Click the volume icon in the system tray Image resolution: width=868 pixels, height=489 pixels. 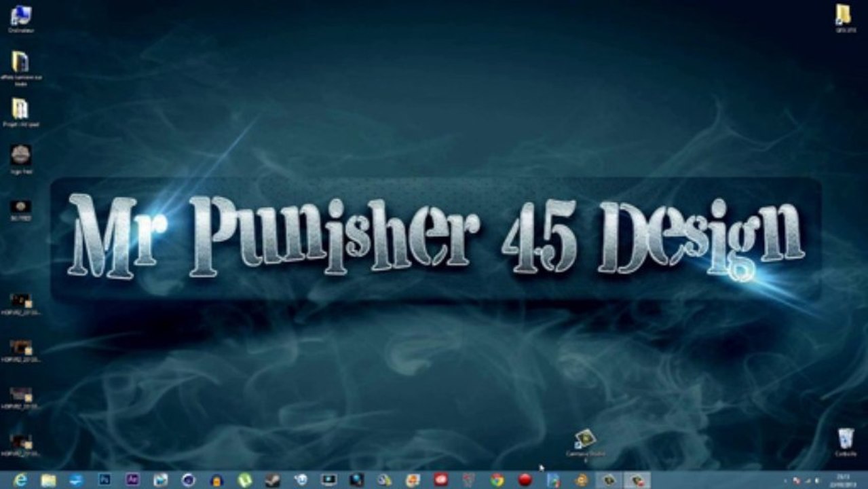817,480
